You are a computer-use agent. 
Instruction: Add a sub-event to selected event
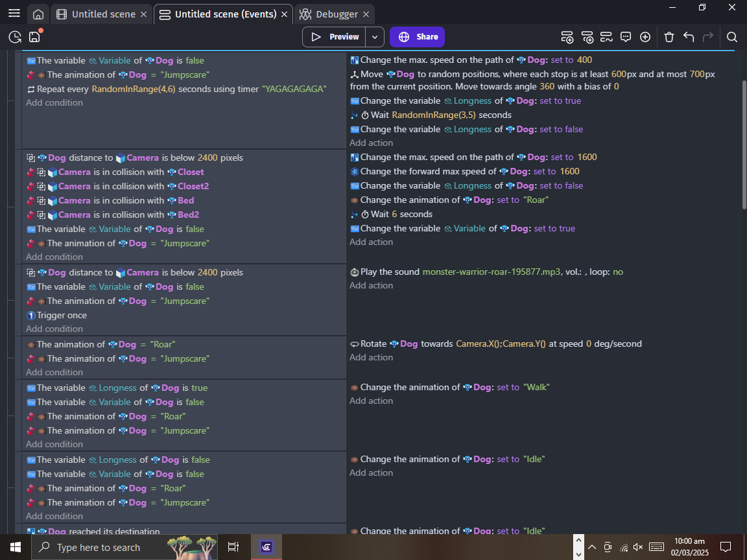(587, 37)
